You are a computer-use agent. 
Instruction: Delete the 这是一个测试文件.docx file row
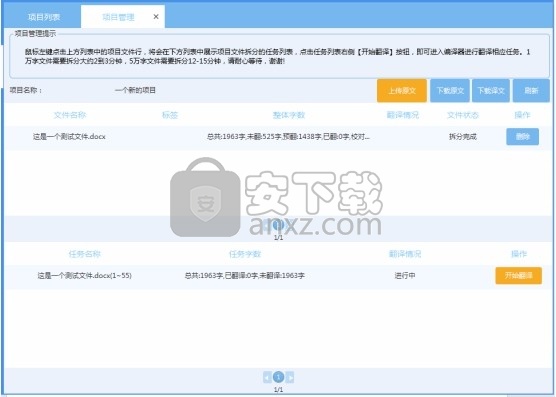(522, 136)
